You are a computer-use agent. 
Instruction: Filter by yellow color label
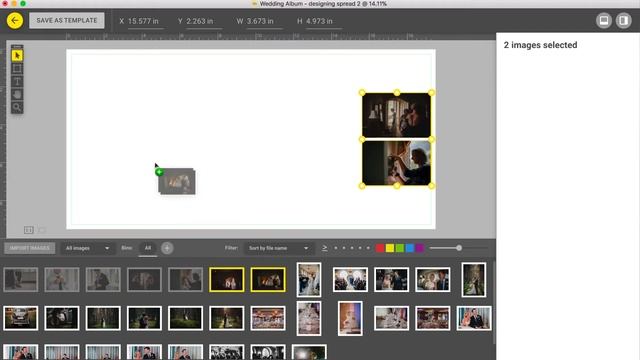(x=390, y=248)
